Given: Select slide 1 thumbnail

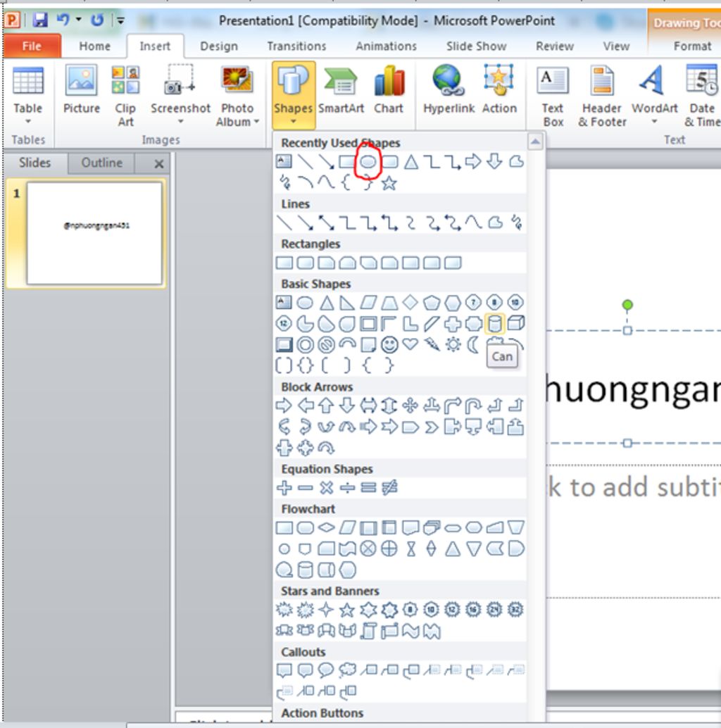Looking at the screenshot, I should 95,233.
